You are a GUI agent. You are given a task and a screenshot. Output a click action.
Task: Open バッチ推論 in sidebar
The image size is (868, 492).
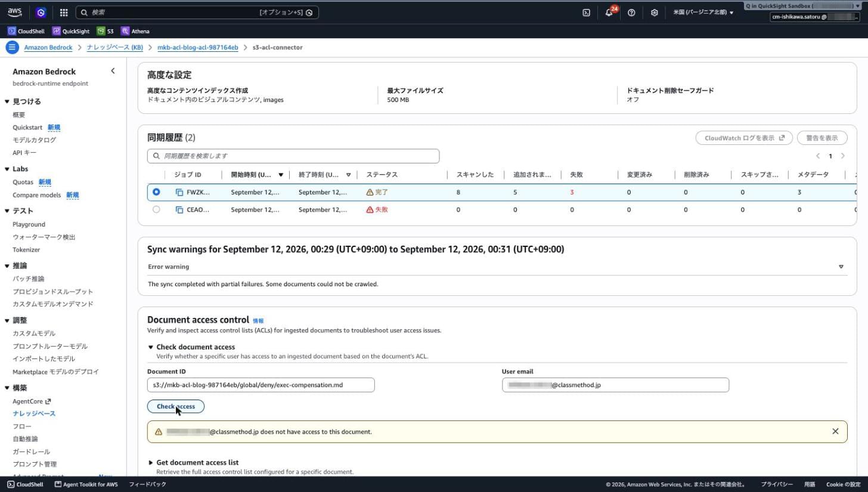[x=29, y=279]
